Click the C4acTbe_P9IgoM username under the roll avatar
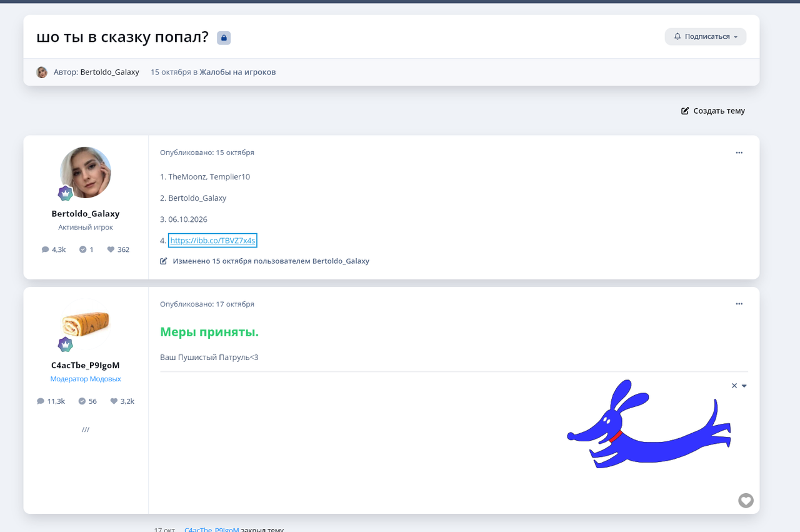This screenshot has width=800, height=532. pyautogui.click(x=86, y=365)
